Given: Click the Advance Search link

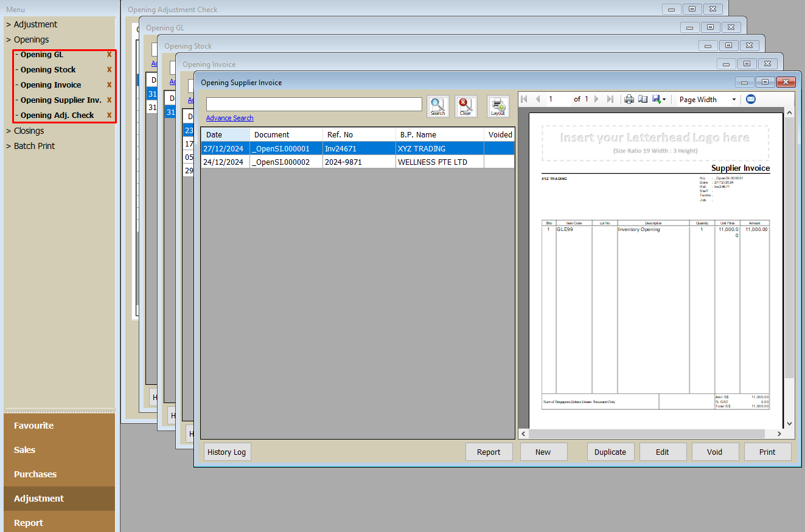Looking at the screenshot, I should pyautogui.click(x=229, y=118).
